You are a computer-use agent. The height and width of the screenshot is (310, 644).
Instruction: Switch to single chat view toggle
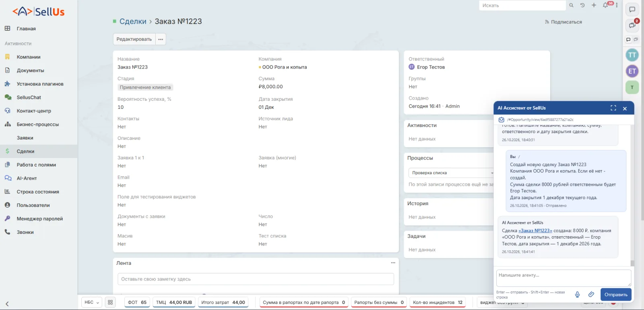click(628, 40)
